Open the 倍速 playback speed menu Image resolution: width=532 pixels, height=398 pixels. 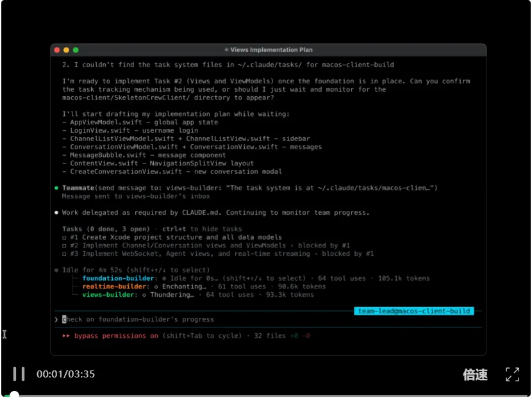click(475, 375)
